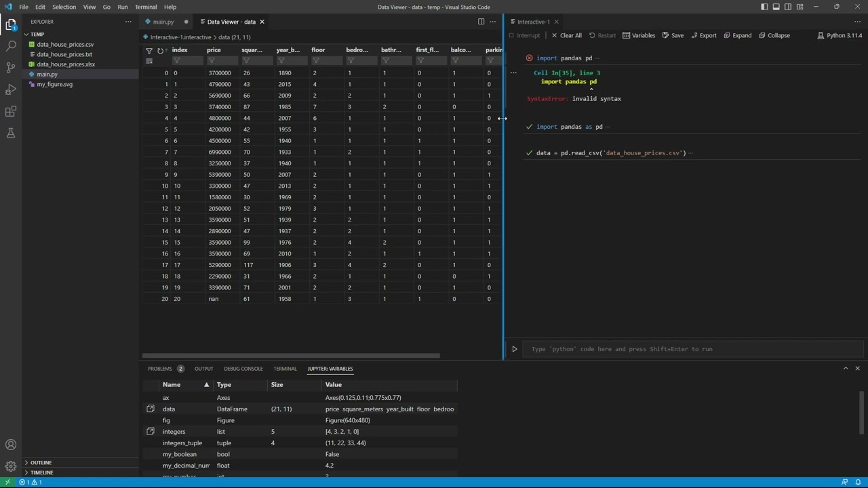
Task: Click the sash between editor groups
Action: tap(503, 186)
